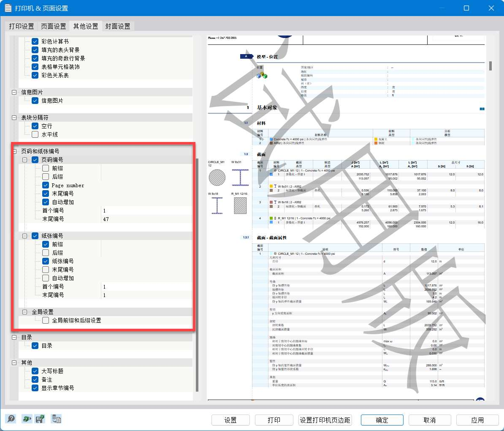This screenshot has height=431, width=504.
Task: Uncheck the Page number checkbox
Action: click(46, 185)
